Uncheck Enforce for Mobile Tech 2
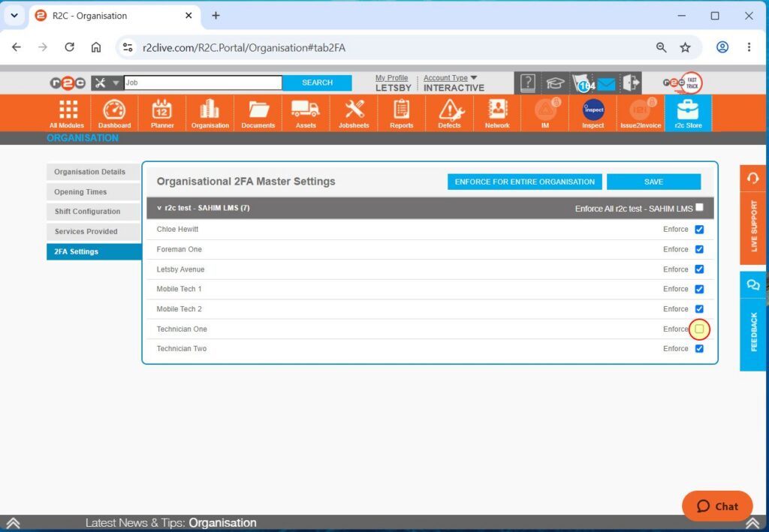The image size is (769, 532). point(699,309)
